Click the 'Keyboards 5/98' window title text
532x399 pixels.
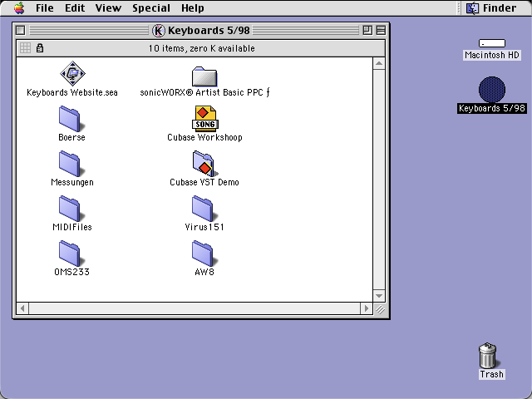[209, 31]
